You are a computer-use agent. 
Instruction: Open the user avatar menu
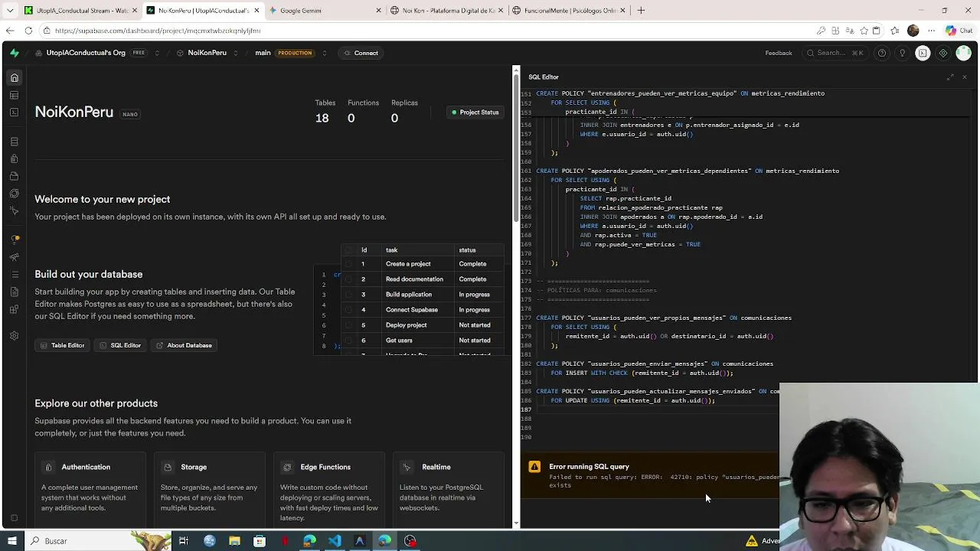click(x=963, y=53)
